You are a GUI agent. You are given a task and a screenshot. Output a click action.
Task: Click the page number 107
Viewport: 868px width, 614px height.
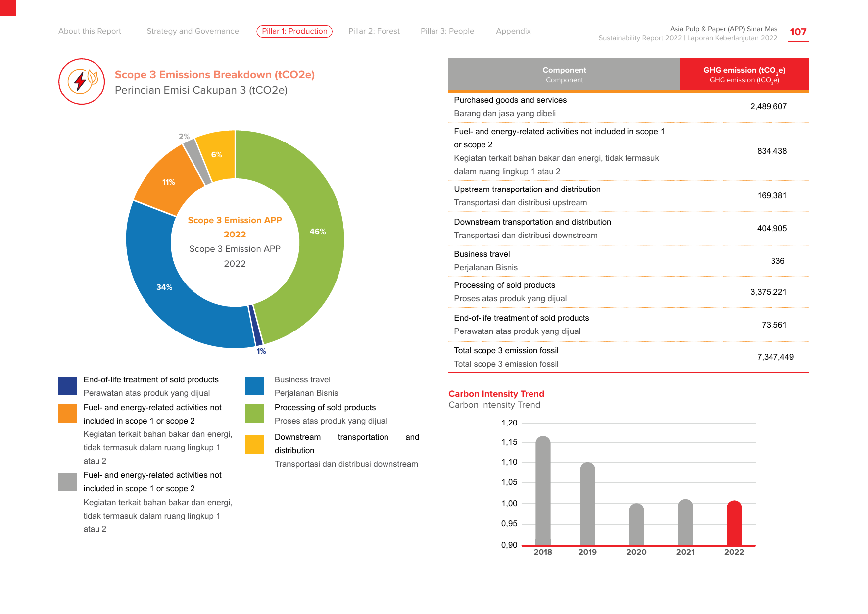(798, 32)
